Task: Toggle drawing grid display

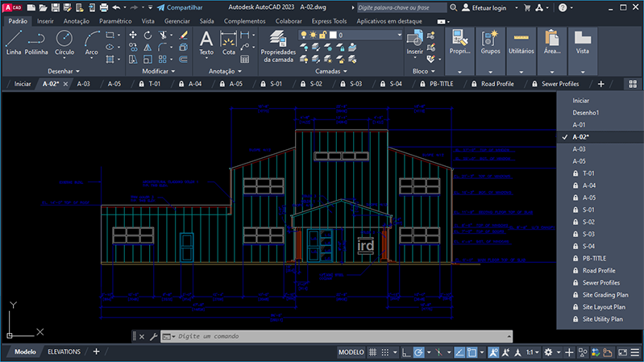Action: (372, 352)
